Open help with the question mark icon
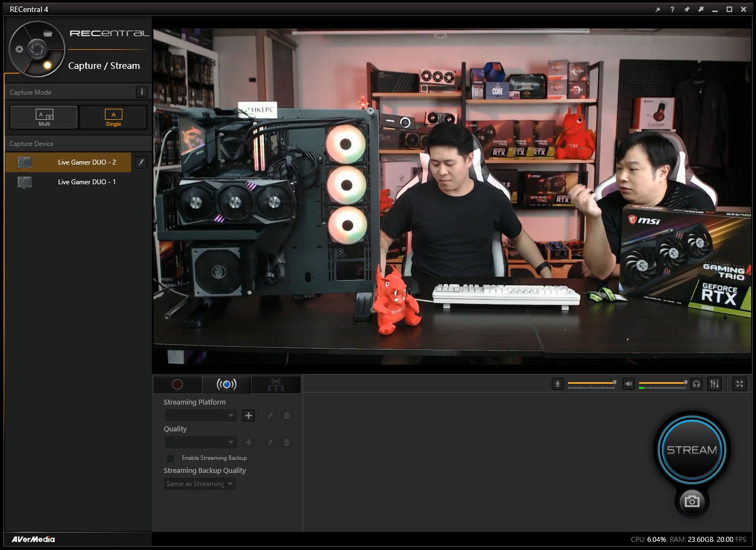The width and height of the screenshot is (756, 550). tap(672, 9)
